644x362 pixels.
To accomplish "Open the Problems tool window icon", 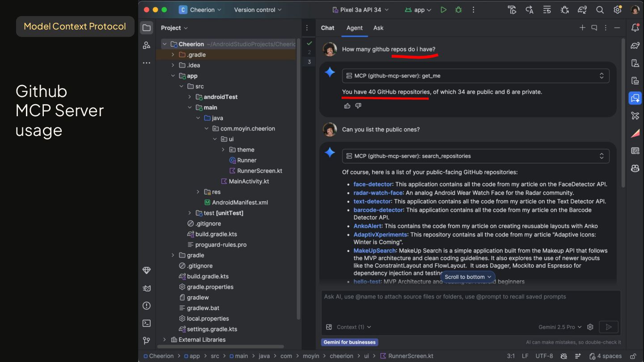I will 147,306.
